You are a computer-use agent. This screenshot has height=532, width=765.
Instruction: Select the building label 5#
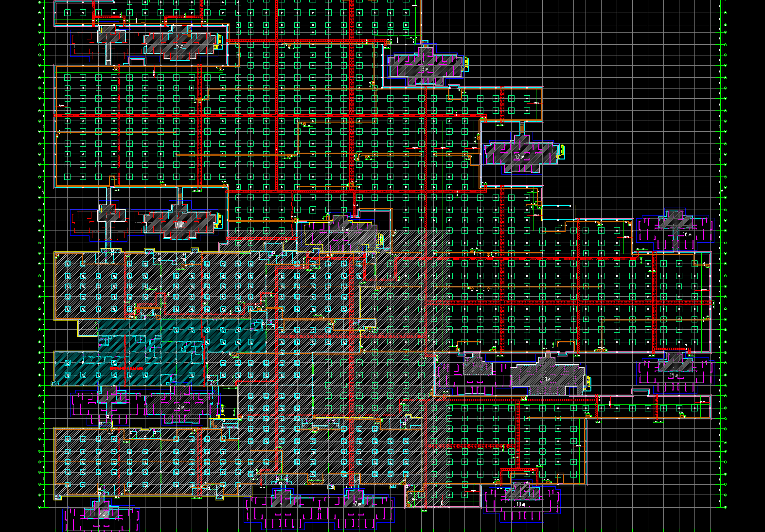coord(179,47)
